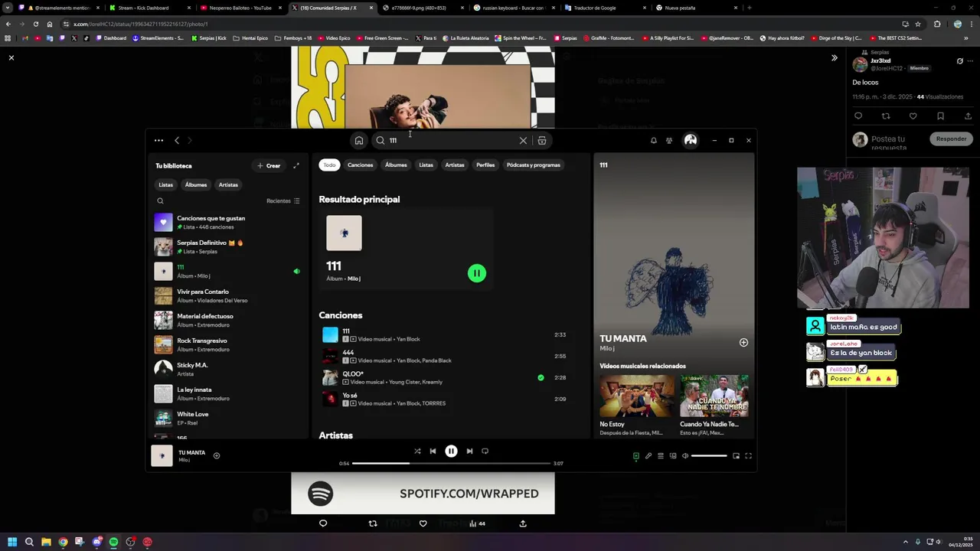The height and width of the screenshot is (551, 980).
Task: Click the Spotify song progress bar
Action: [x=451, y=463]
